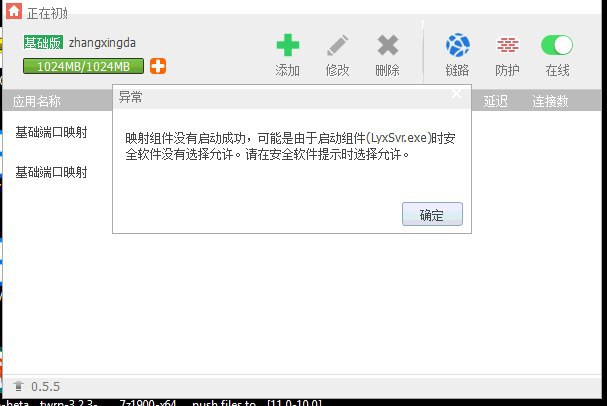607x406 pixels.
Task: Click 确定 button in the error dialog
Action: [432, 214]
